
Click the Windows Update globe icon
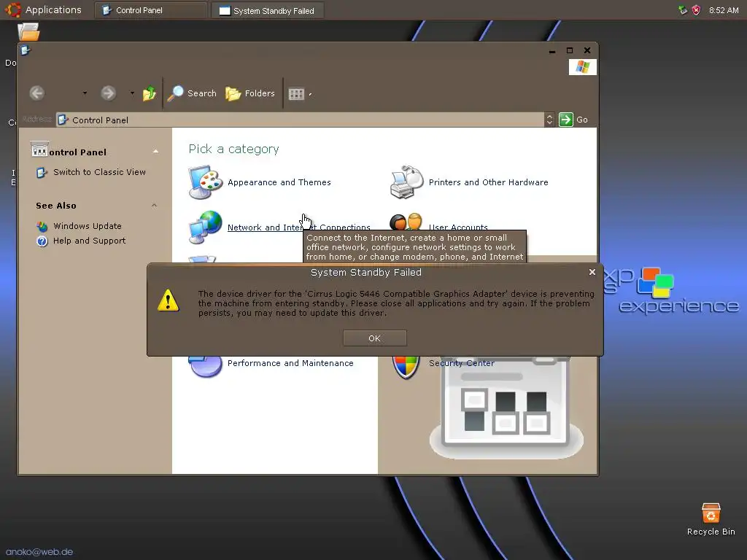(x=42, y=226)
